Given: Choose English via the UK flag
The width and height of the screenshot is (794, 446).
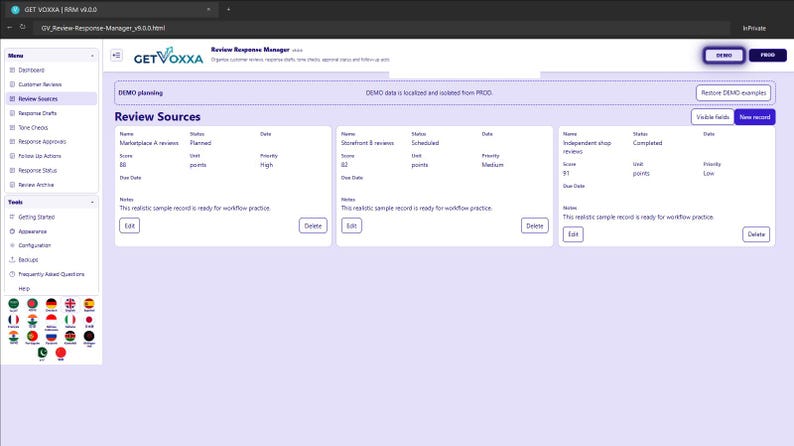Looking at the screenshot, I should click(70, 304).
